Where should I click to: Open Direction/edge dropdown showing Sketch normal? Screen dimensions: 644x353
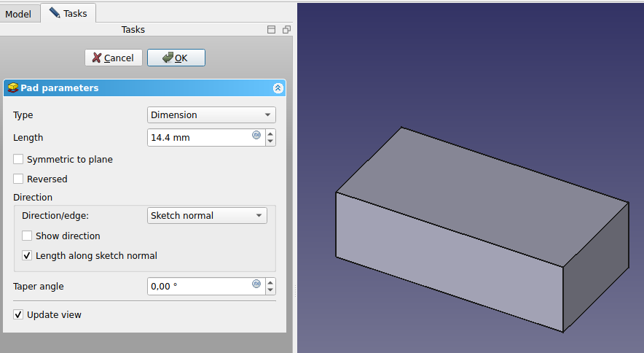pos(207,216)
